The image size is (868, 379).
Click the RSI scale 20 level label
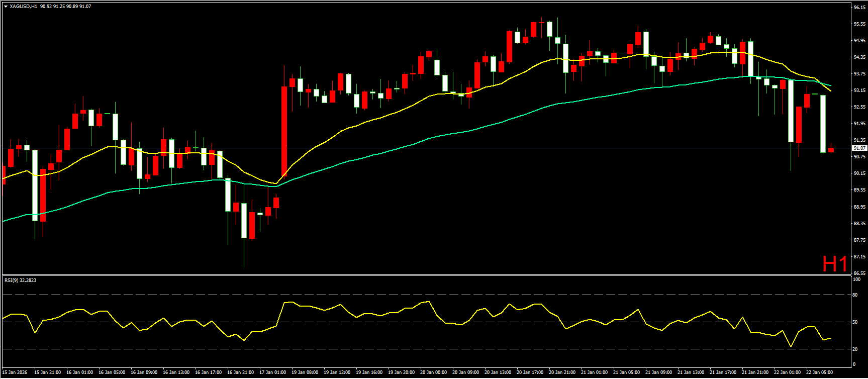point(855,349)
